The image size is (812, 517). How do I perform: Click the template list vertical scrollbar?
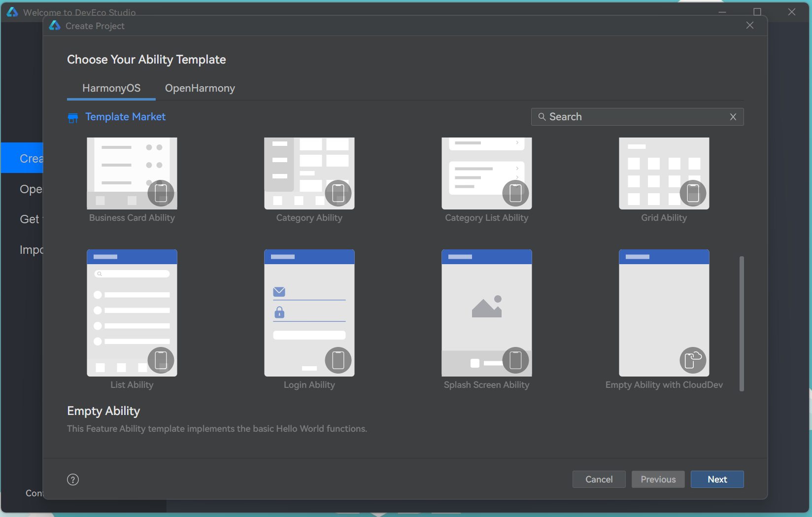742,324
